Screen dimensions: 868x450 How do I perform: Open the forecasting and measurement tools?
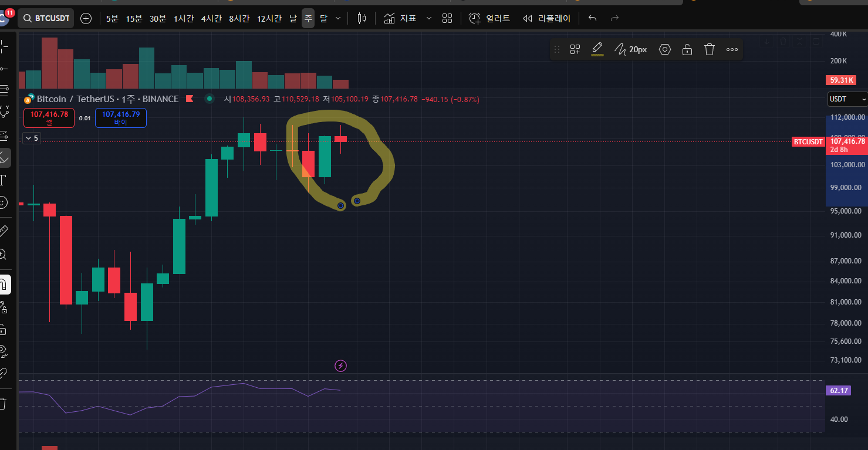point(4,136)
